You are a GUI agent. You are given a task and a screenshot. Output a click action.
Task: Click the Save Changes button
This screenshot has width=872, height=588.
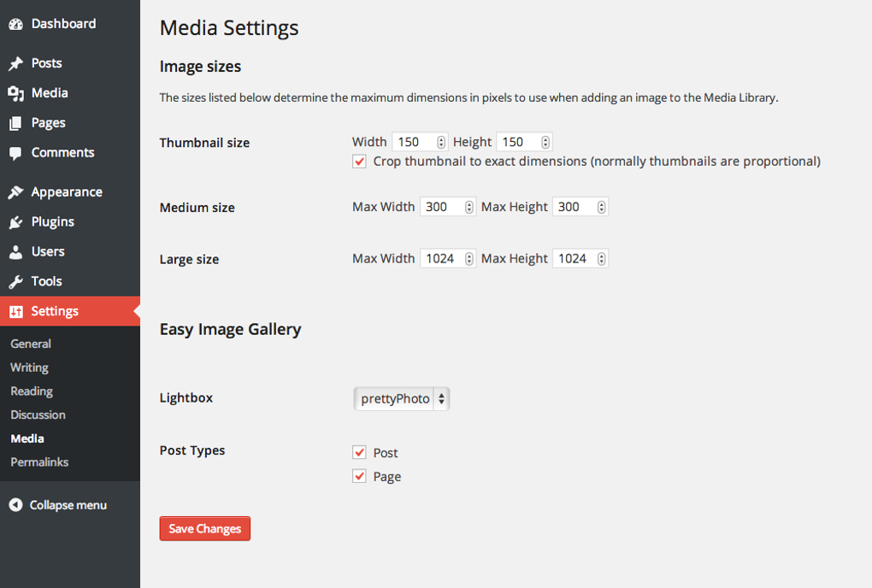204,528
